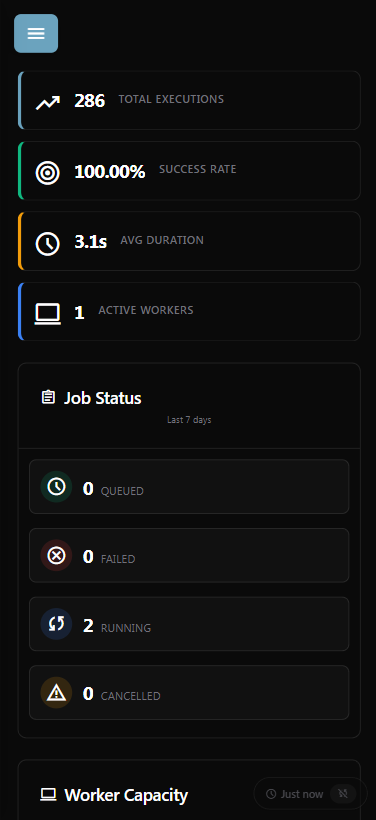
Task: Select the Failed jobs status row
Action: pyautogui.click(x=189, y=555)
